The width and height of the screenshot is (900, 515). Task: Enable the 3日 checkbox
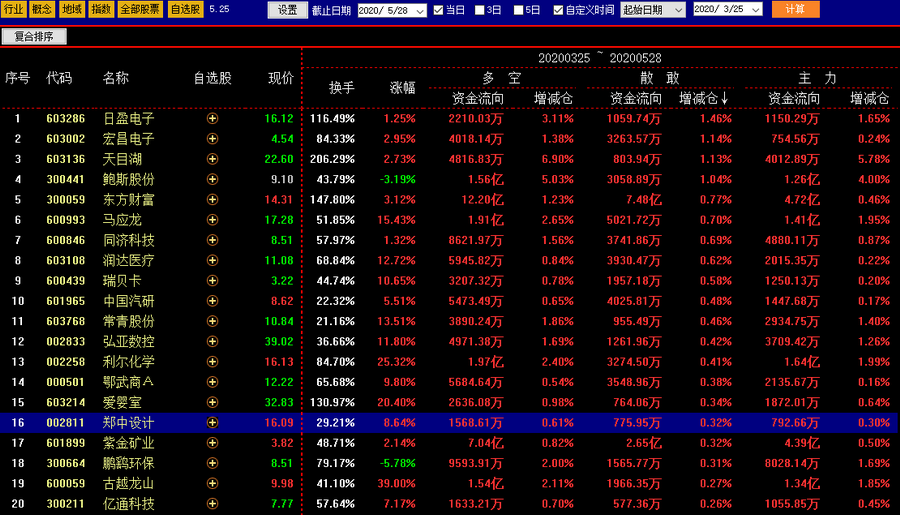click(478, 10)
